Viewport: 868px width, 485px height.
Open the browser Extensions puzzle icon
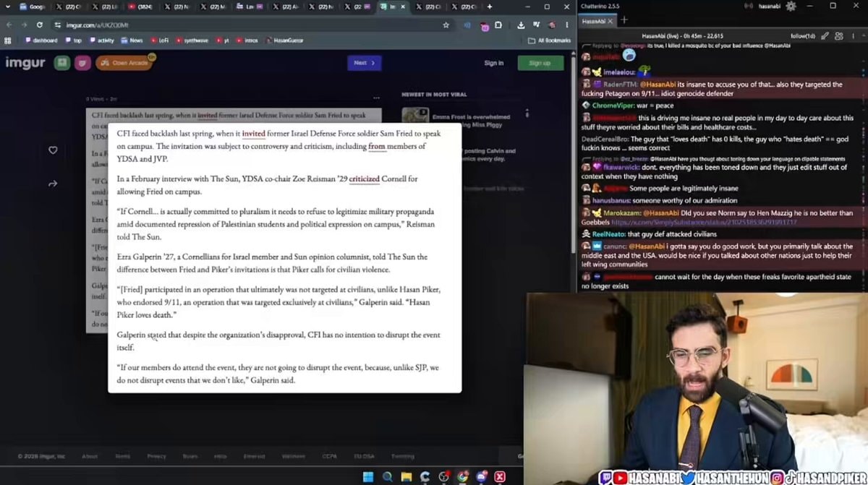499,25
